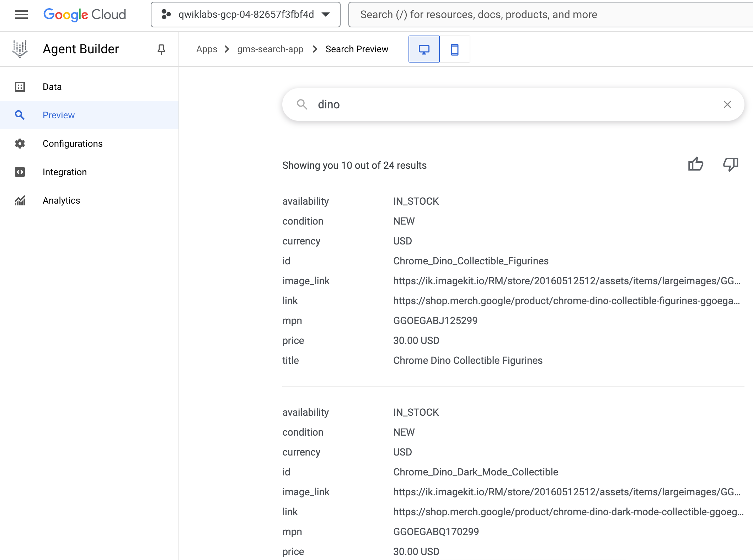Click the Preview magnifier icon in sidebar

point(20,115)
